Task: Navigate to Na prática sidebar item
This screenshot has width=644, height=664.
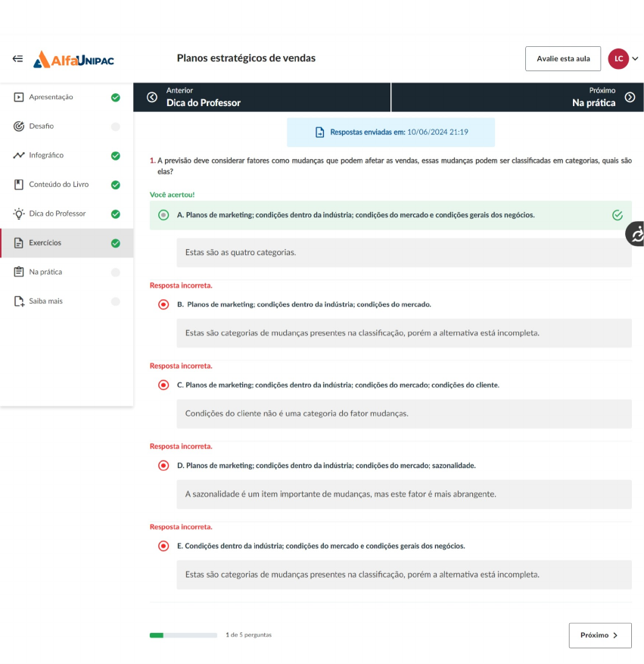Action: 45,272
